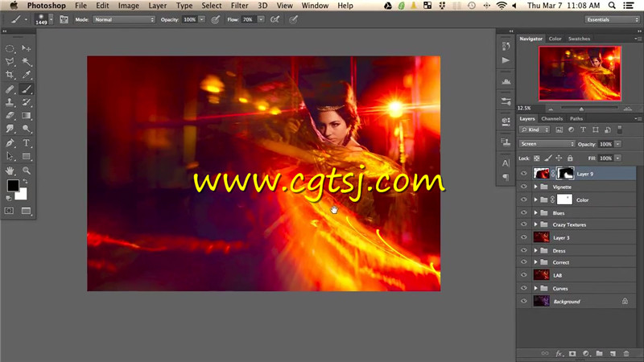The image size is (644, 362).
Task: Switch to the Paths tab
Action: point(576,118)
